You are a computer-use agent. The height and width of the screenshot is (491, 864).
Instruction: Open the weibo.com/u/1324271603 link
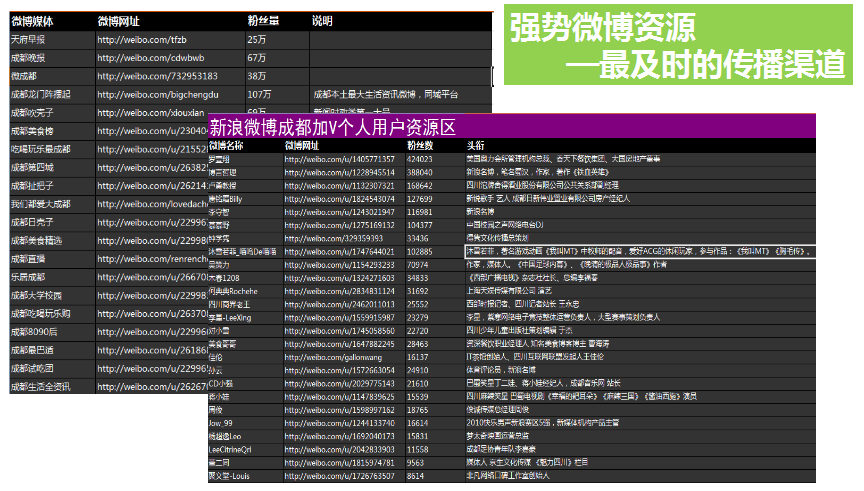(339, 278)
